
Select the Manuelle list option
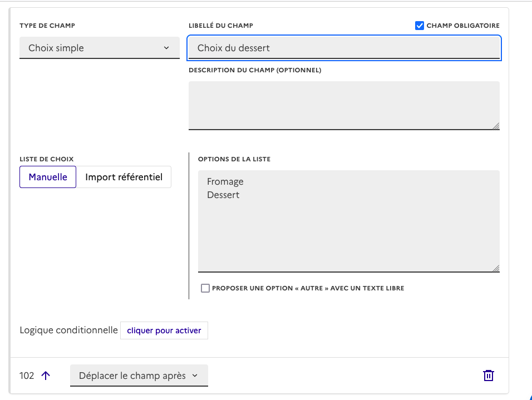[x=48, y=177]
